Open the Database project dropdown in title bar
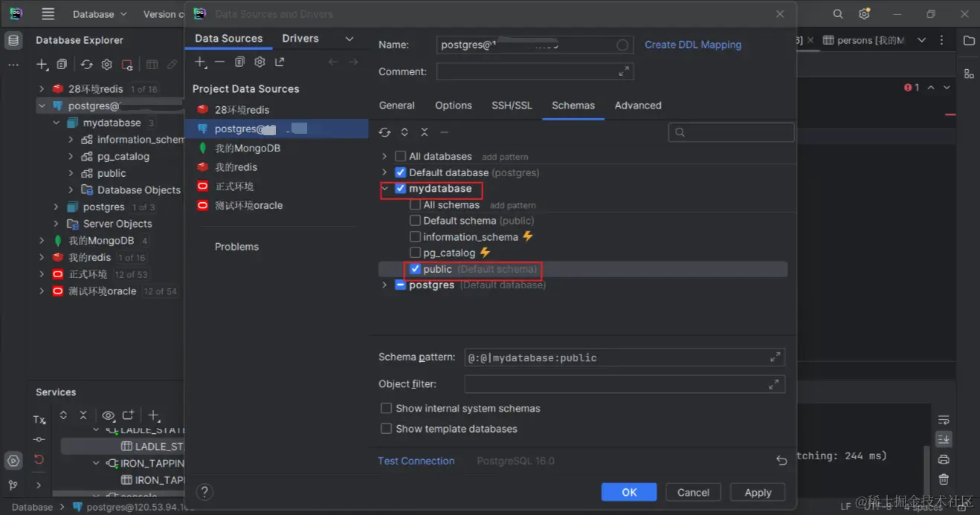Screen dimensions: 980x515 (100, 14)
